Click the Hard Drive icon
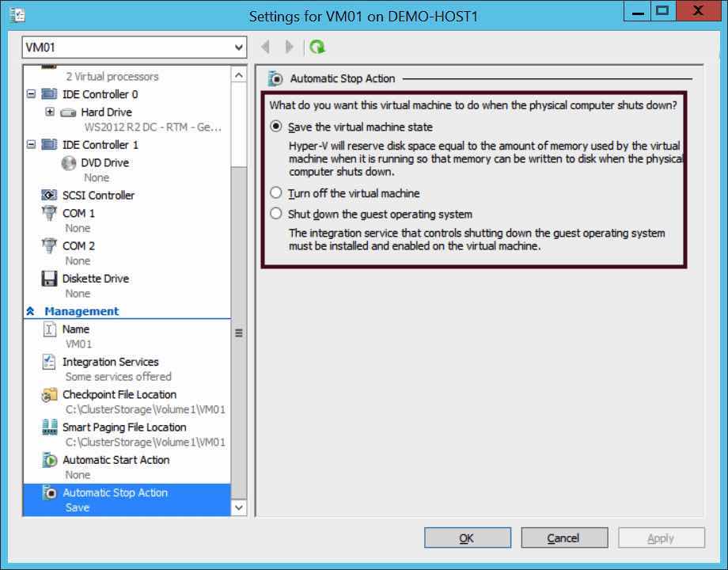This screenshot has width=728, height=570. [x=68, y=112]
